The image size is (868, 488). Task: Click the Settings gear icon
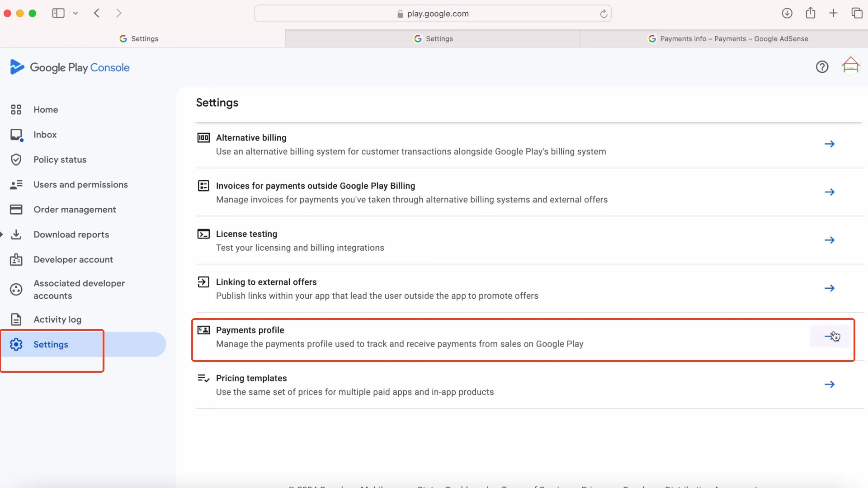coord(16,344)
